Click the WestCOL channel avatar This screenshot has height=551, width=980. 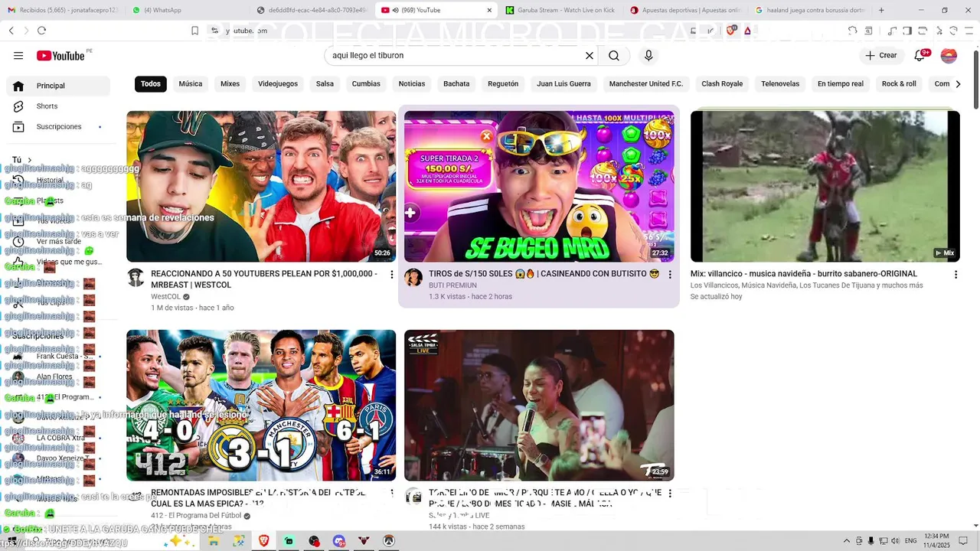(136, 277)
